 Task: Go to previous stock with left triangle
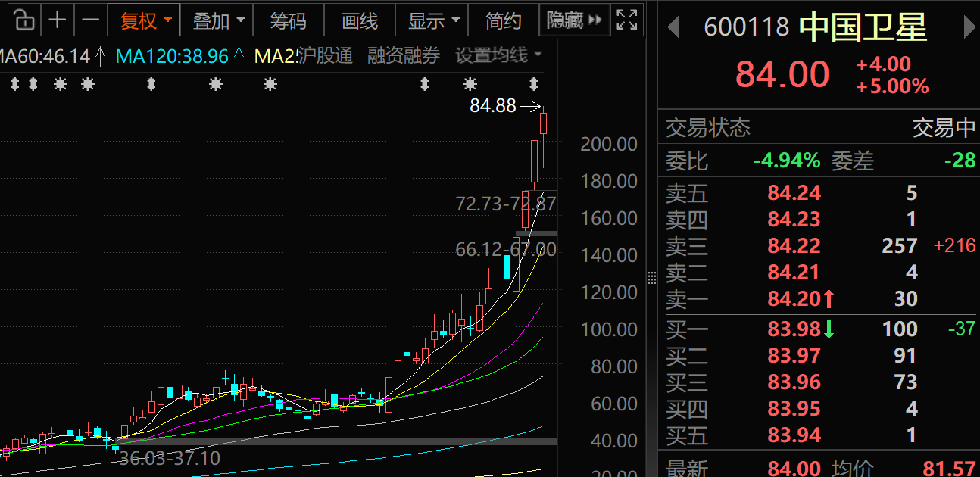[x=673, y=28]
